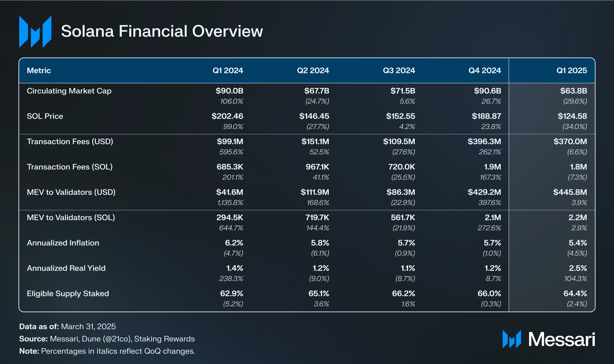The height and width of the screenshot is (364, 614).
Task: Click the SOL Price row label
Action: point(45,116)
